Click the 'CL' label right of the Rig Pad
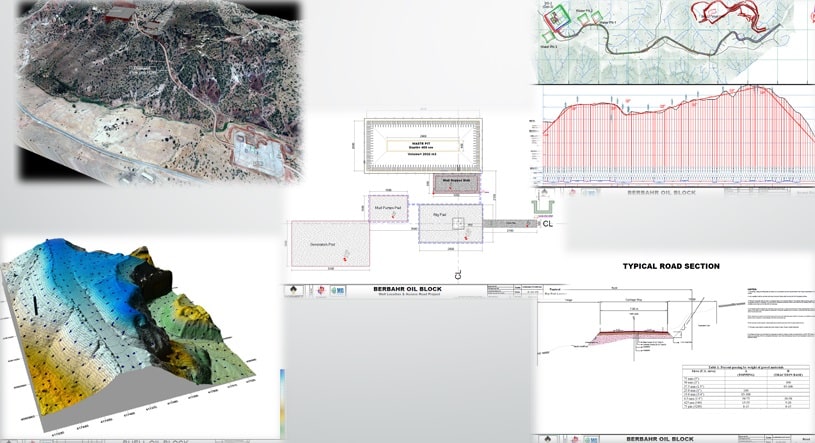The image size is (815, 443). click(548, 224)
